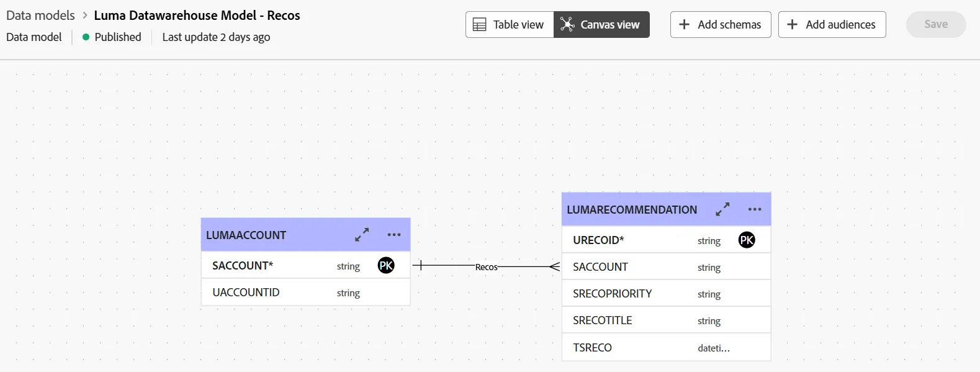
Task: Switch to Canvas view
Action: point(601,24)
